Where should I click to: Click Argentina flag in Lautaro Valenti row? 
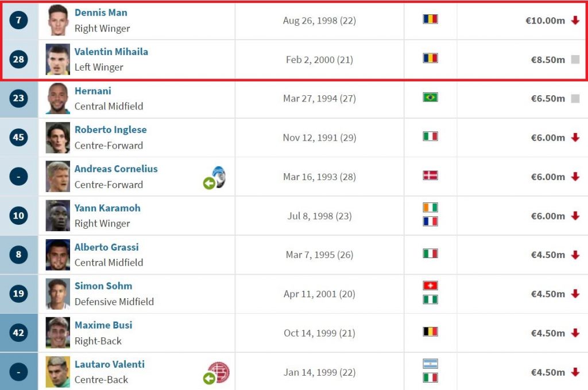point(430,364)
